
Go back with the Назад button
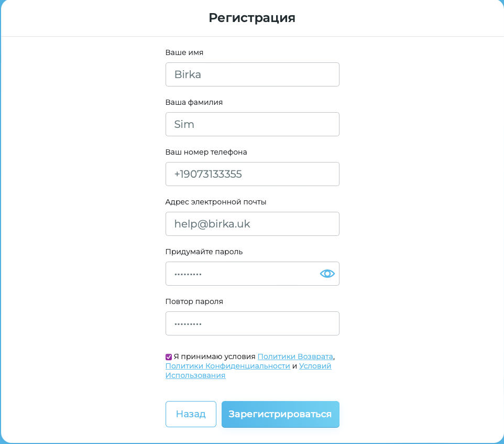191,414
